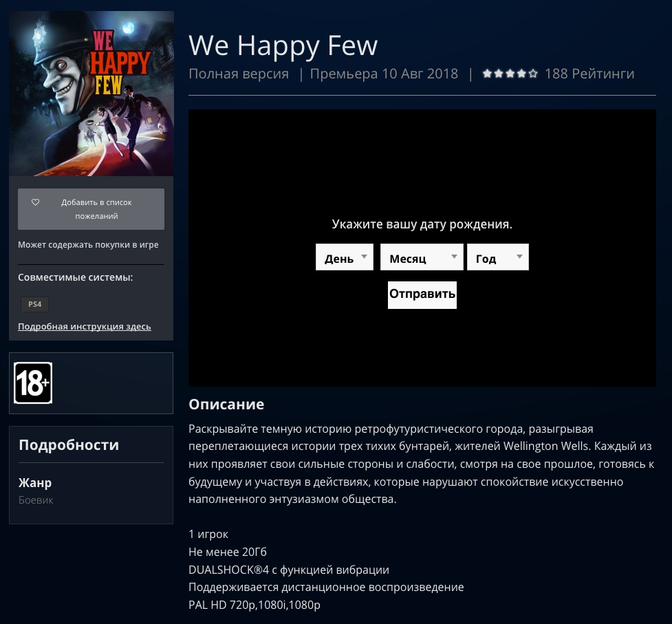Click the star rating icons
Screen dimensions: 672x624
click(510, 74)
